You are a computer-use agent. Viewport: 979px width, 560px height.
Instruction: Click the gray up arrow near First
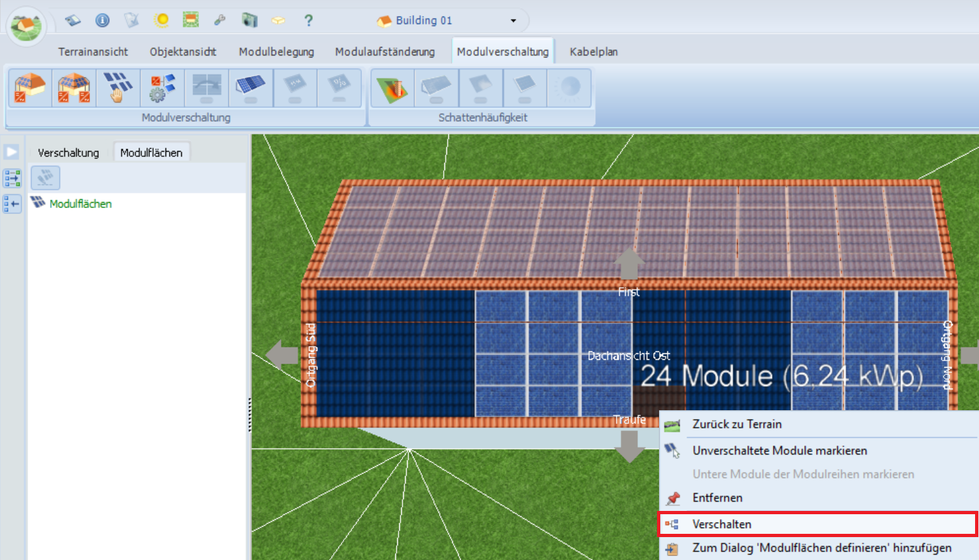click(629, 264)
